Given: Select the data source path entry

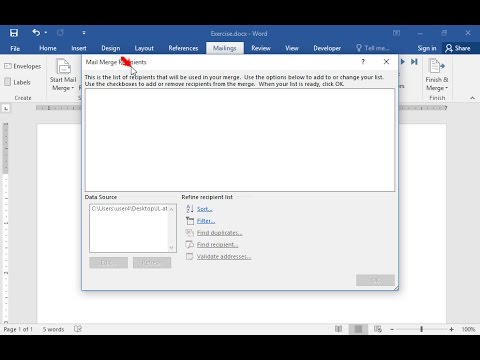Looking at the screenshot, I should pyautogui.click(x=130, y=209).
